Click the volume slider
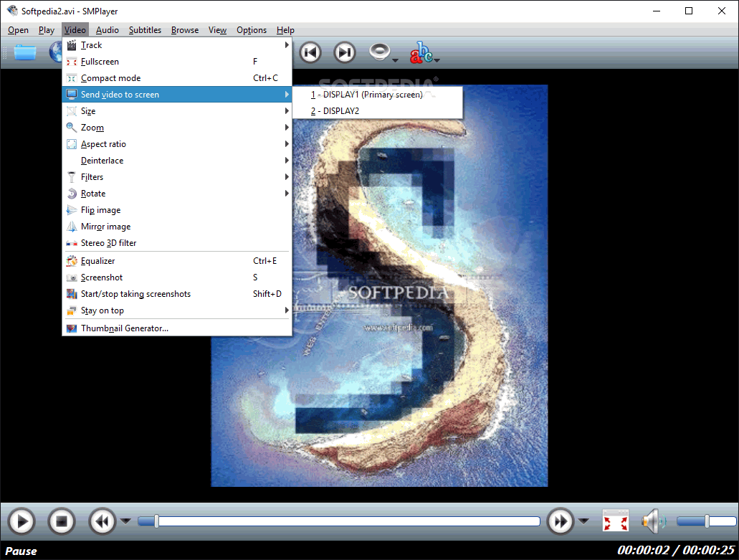Image resolution: width=739 pixels, height=560 pixels. pyautogui.click(x=706, y=521)
